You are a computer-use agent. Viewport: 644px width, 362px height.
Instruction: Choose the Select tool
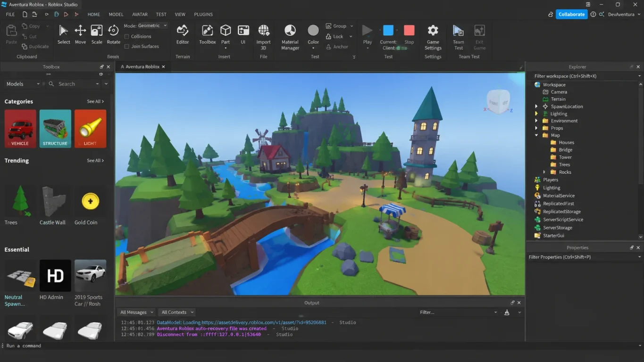(64, 35)
